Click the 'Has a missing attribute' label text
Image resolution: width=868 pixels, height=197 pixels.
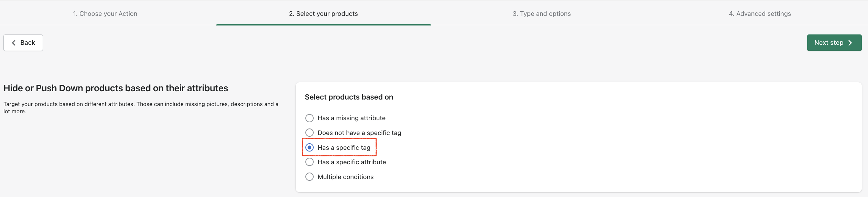(351, 118)
